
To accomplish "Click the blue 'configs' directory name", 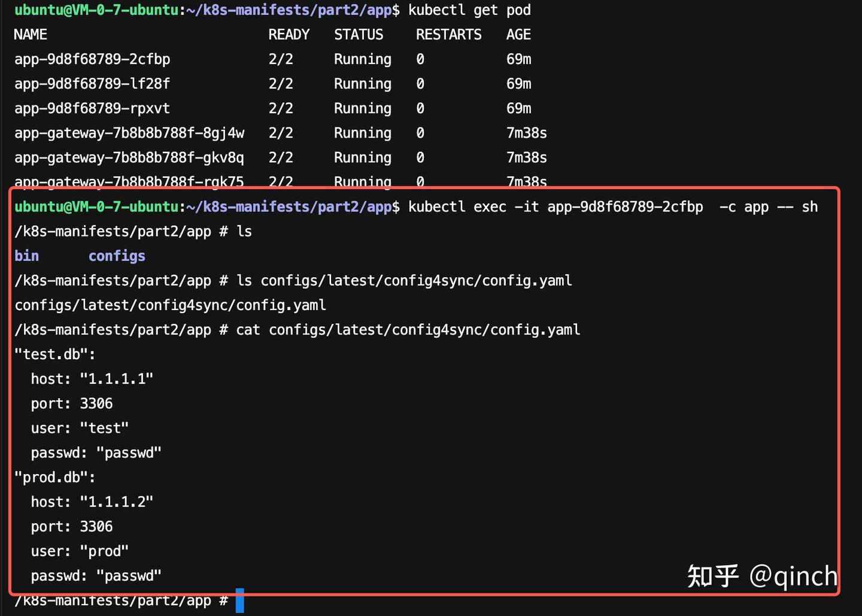I will pos(117,256).
